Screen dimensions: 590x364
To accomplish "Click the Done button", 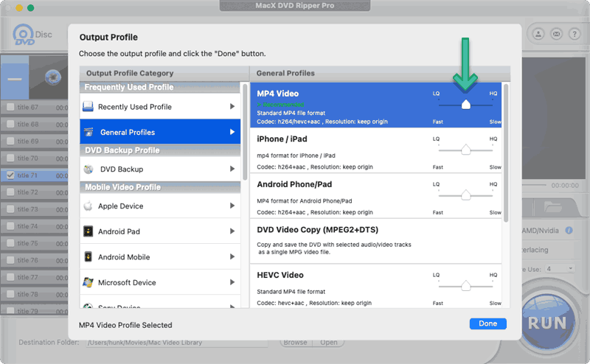I will 487,323.
